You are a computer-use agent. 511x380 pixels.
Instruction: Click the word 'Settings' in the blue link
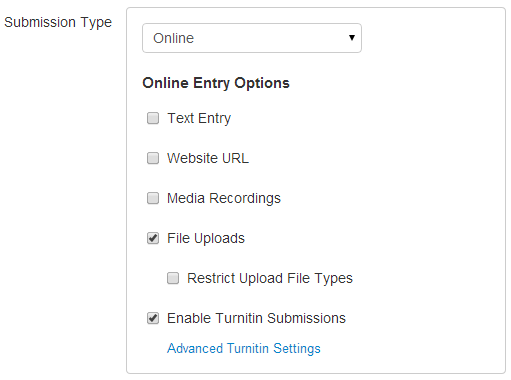click(297, 349)
